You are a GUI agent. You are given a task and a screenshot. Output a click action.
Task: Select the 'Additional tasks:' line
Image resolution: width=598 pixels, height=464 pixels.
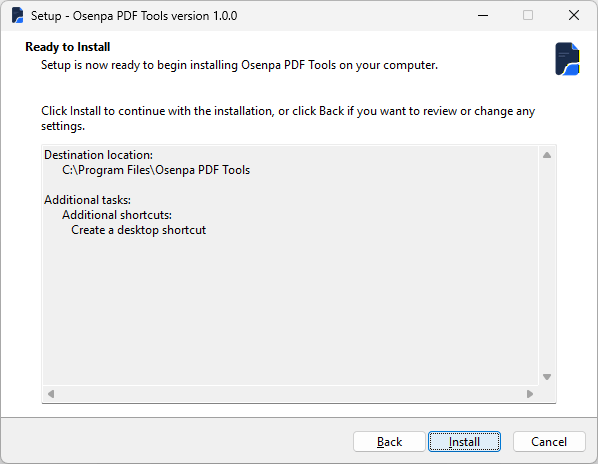pos(87,200)
